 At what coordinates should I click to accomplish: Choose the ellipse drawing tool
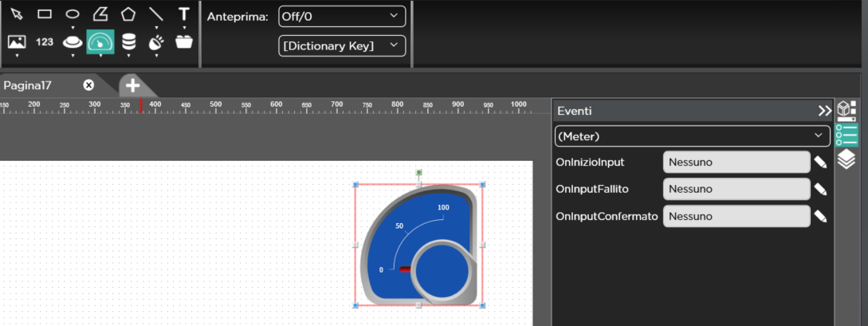(x=73, y=14)
